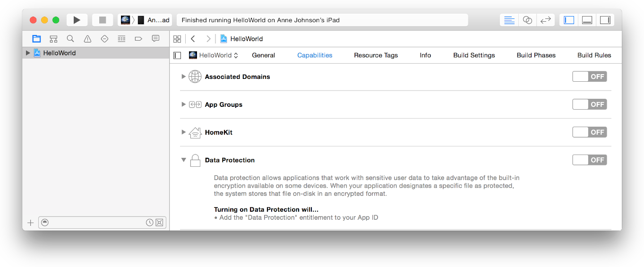Choose the An...ad device destination
This screenshot has width=644, height=267.
[154, 20]
